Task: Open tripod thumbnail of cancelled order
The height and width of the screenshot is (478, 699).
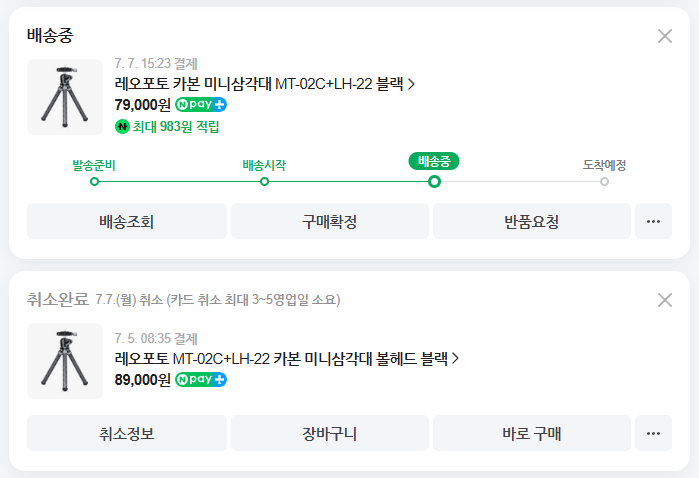Action: pyautogui.click(x=65, y=361)
